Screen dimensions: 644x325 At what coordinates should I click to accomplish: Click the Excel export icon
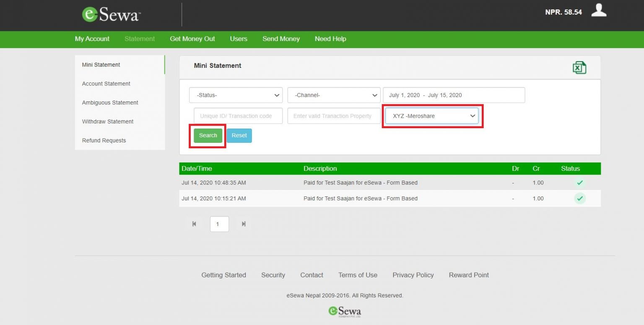[x=580, y=67]
